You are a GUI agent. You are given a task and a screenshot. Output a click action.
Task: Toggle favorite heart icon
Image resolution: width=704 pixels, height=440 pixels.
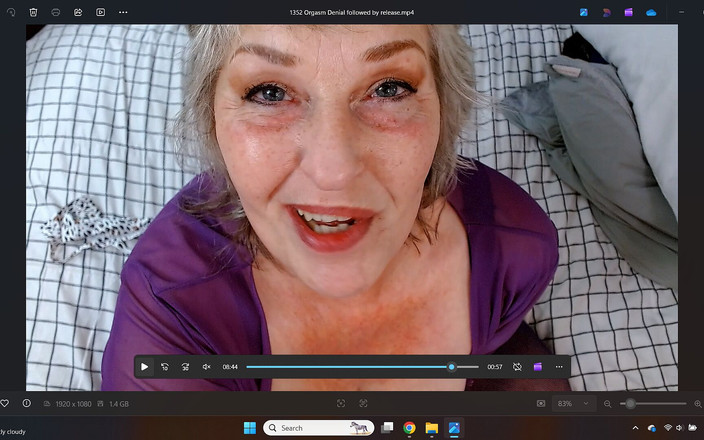[5, 403]
